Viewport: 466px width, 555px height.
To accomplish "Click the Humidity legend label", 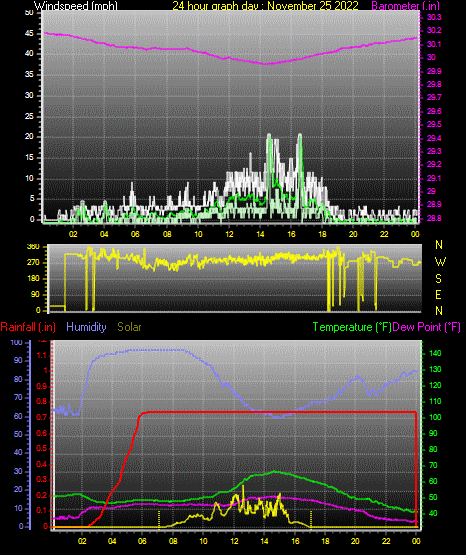I will coord(86,327).
